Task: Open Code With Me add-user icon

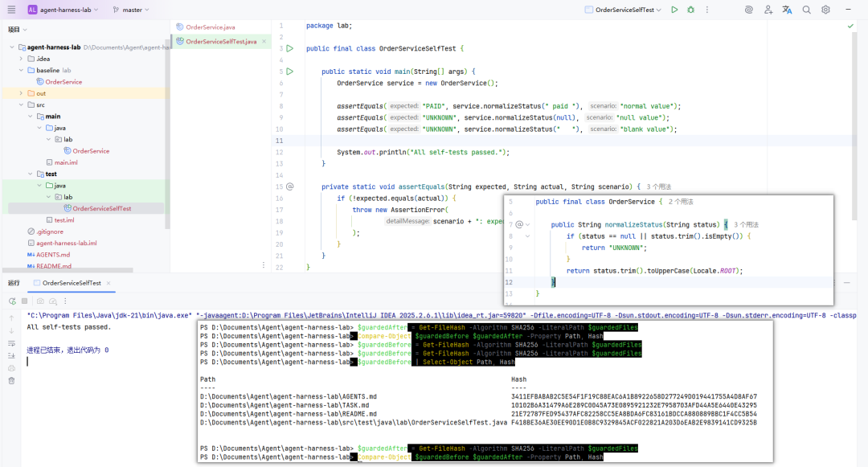Action: [768, 10]
